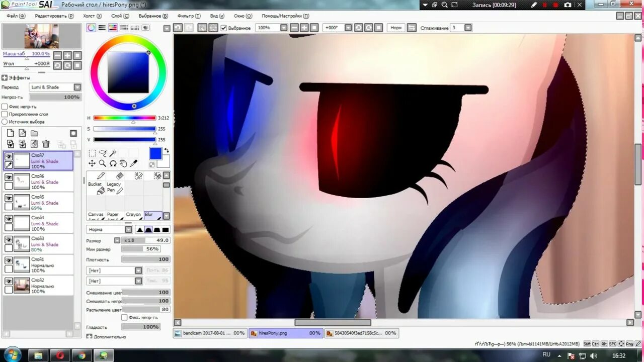Show the swatches grid panel icon

point(135,28)
